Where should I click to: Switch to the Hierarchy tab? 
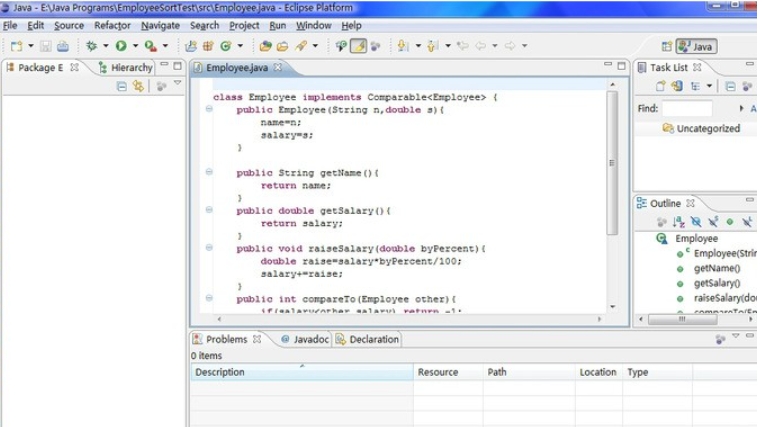(125, 68)
